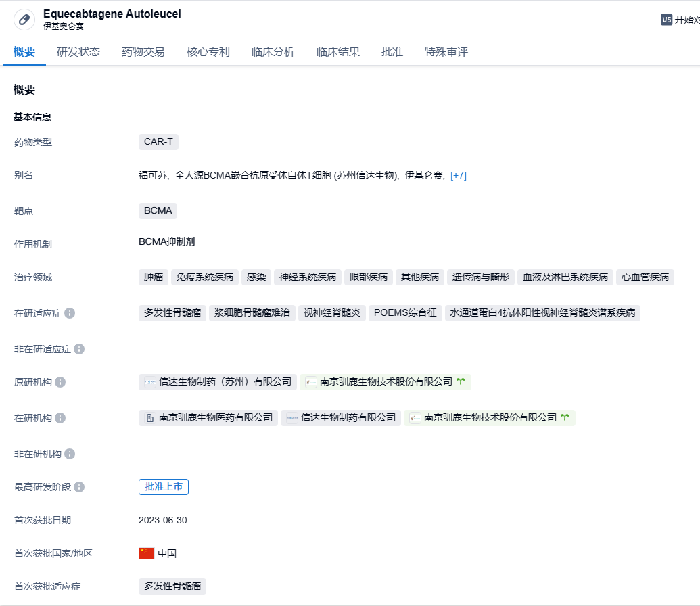Open the 临床结果 tab
700x606 pixels.
[x=338, y=52]
